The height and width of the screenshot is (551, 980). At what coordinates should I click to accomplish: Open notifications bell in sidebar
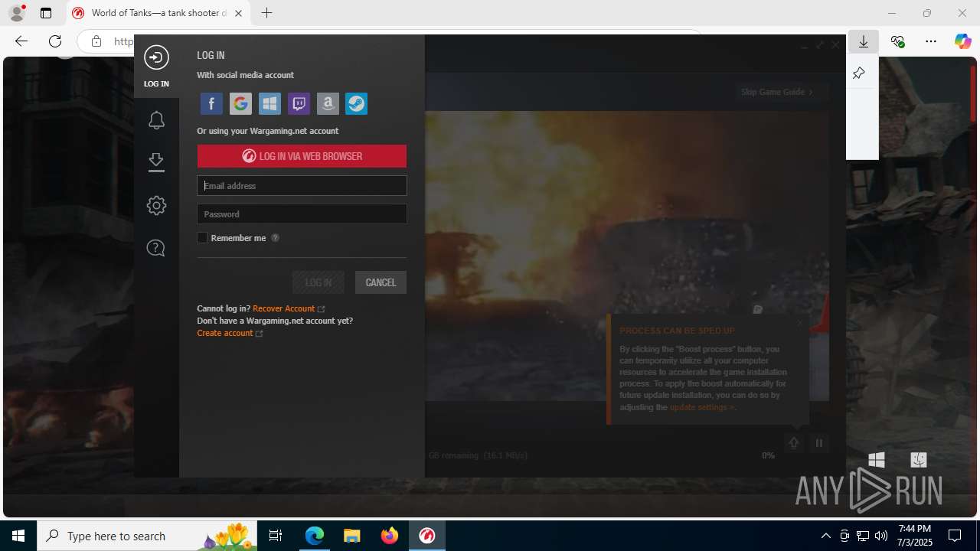[x=156, y=120]
